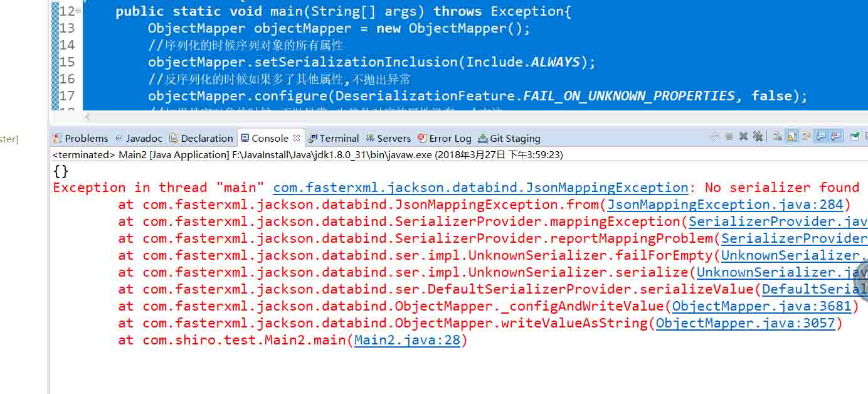Image resolution: width=868 pixels, height=394 pixels.
Task: Click "throws Exception" in main signature
Action: [499, 11]
